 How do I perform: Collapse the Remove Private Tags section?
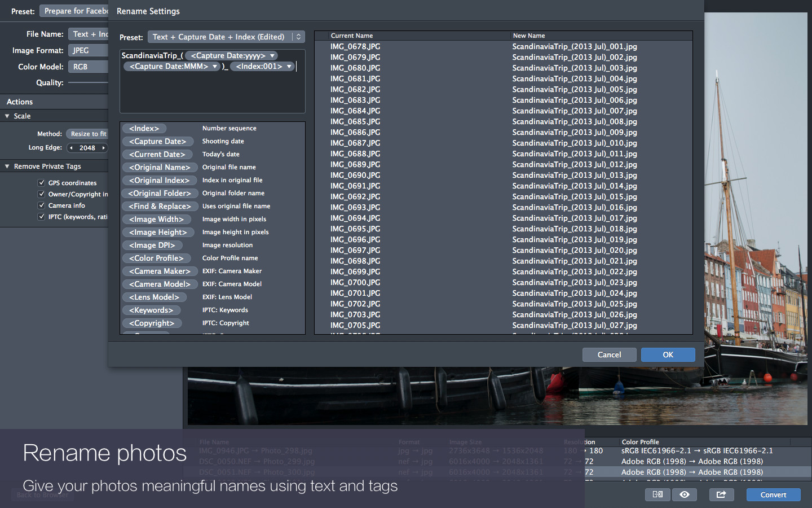(7, 167)
